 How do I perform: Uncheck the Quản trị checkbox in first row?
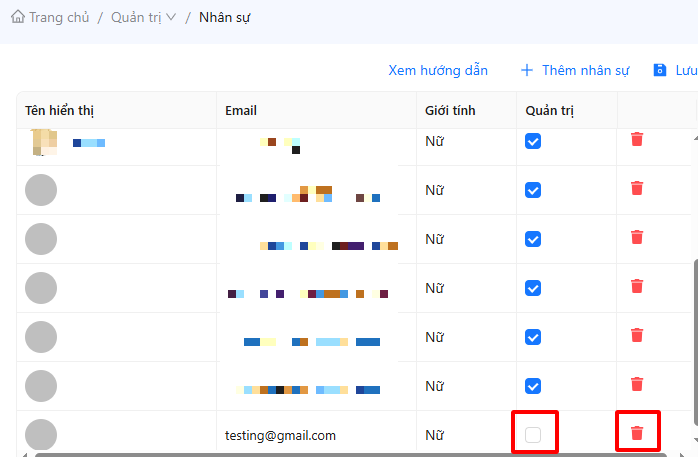click(533, 141)
